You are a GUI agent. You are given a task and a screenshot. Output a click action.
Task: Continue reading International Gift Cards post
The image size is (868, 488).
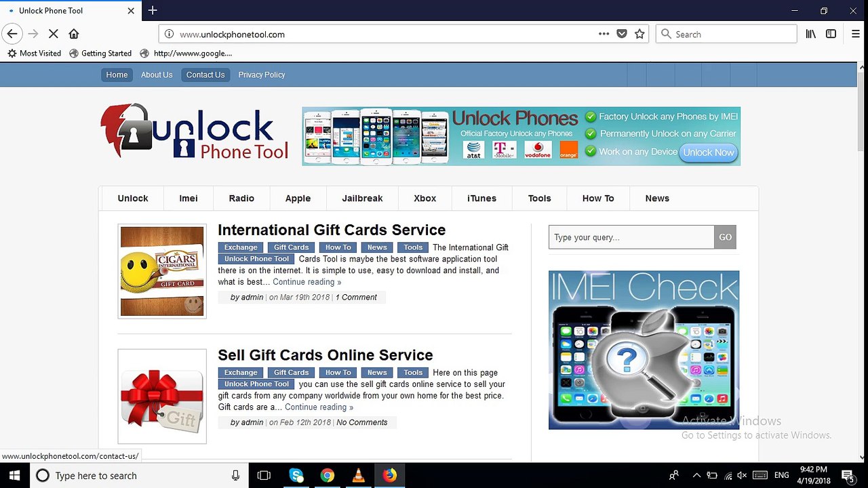pos(307,282)
